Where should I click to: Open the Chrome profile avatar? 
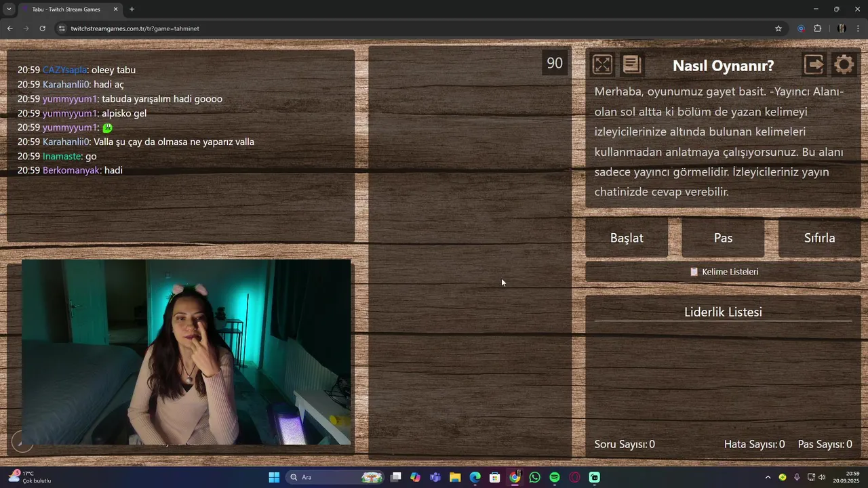pyautogui.click(x=842, y=28)
